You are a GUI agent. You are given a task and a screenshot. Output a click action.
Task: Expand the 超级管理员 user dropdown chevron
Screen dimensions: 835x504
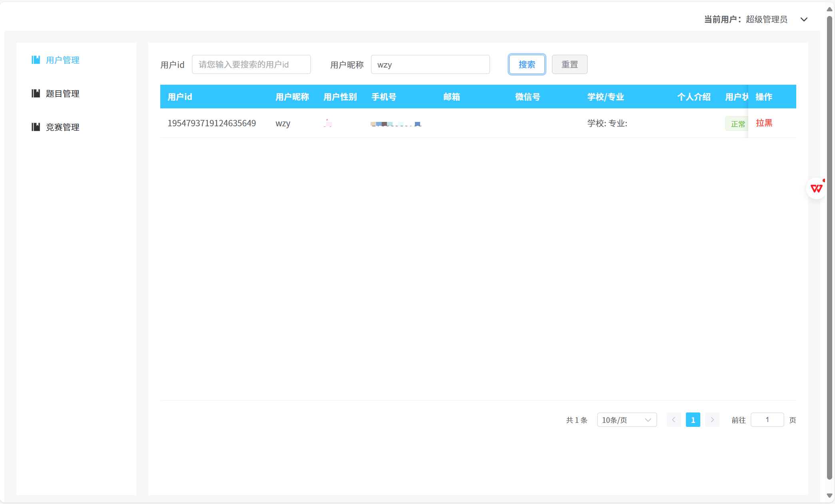[x=804, y=20]
